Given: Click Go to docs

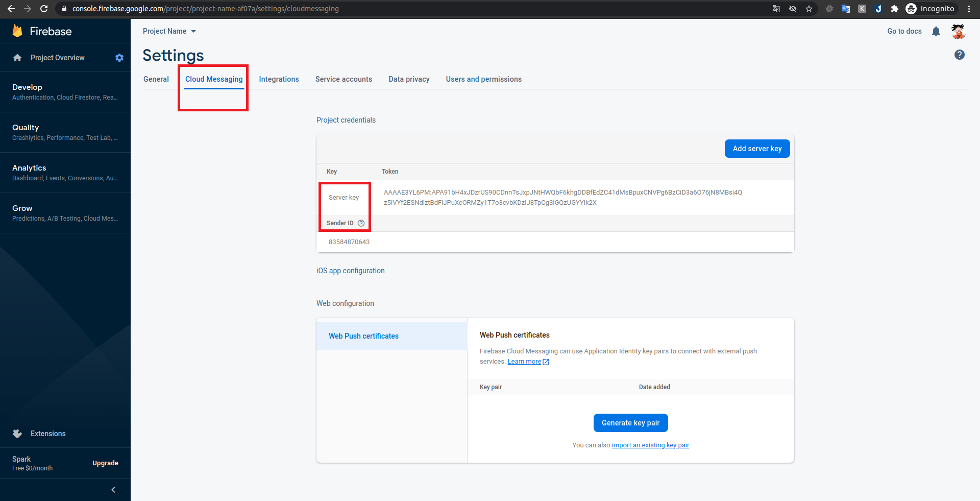Looking at the screenshot, I should [x=904, y=31].
